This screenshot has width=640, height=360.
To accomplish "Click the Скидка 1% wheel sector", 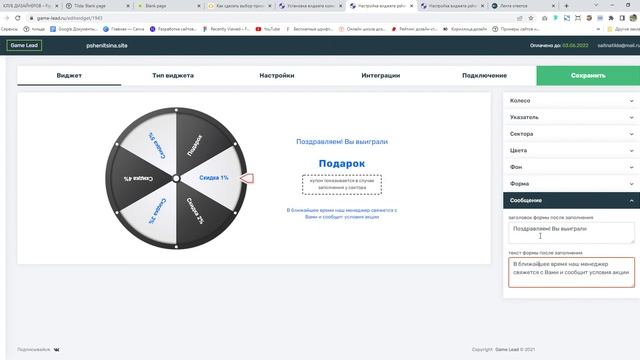I will point(214,178).
